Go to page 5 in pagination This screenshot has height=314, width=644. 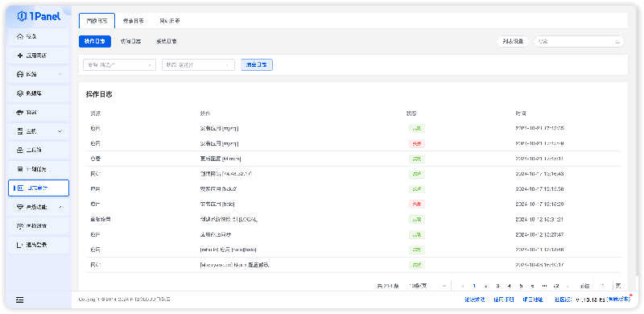pos(521,286)
